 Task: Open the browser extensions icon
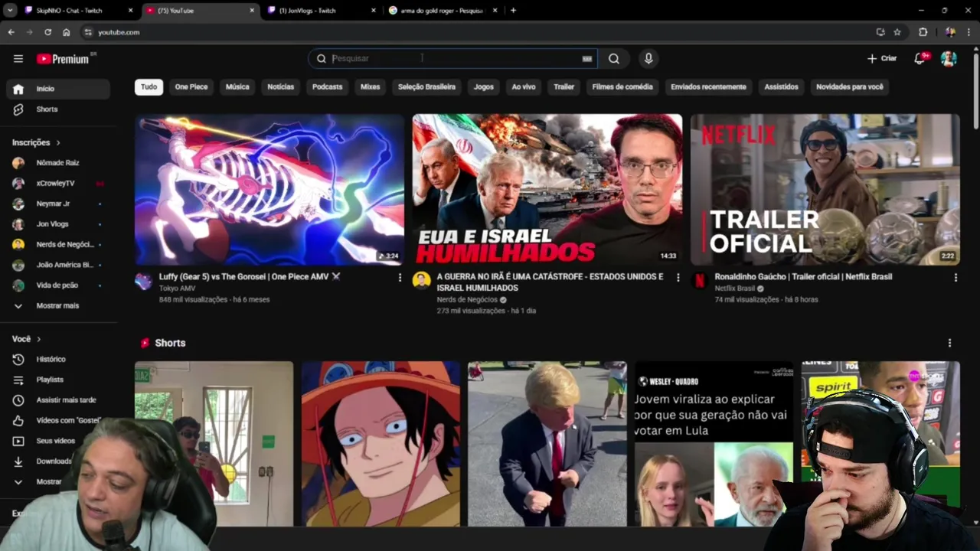click(x=923, y=32)
